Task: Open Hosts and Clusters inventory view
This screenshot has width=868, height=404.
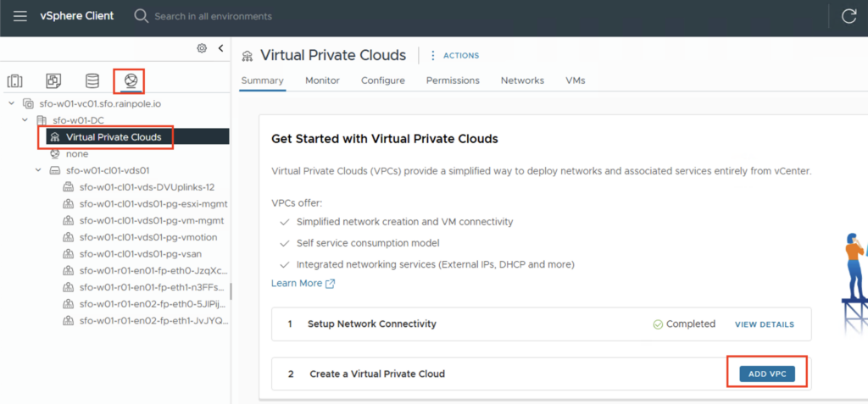Action: coord(14,81)
